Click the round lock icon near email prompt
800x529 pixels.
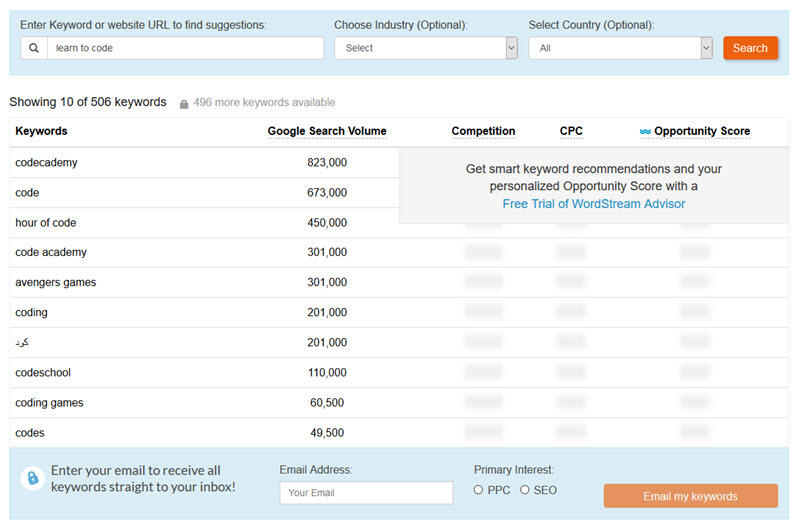(32, 478)
